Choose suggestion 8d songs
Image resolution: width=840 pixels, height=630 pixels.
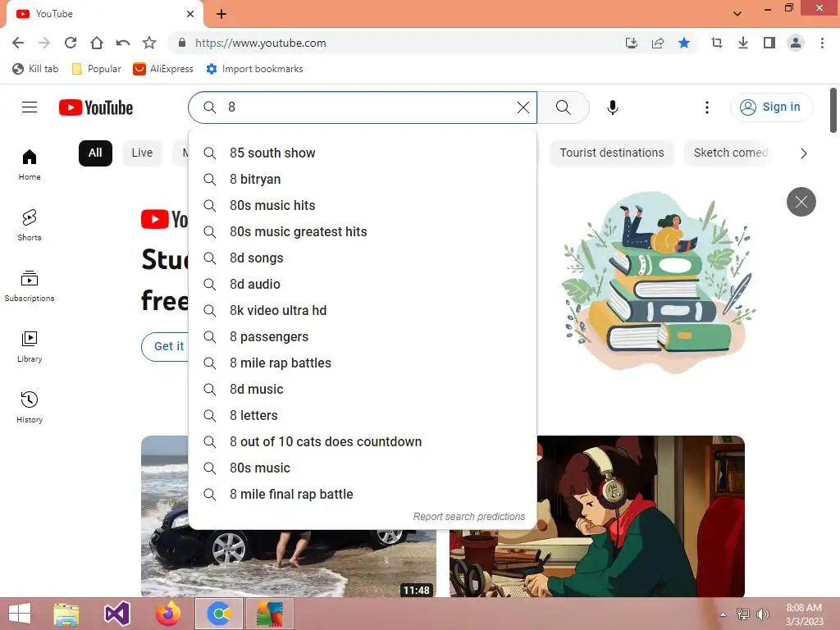(x=363, y=258)
